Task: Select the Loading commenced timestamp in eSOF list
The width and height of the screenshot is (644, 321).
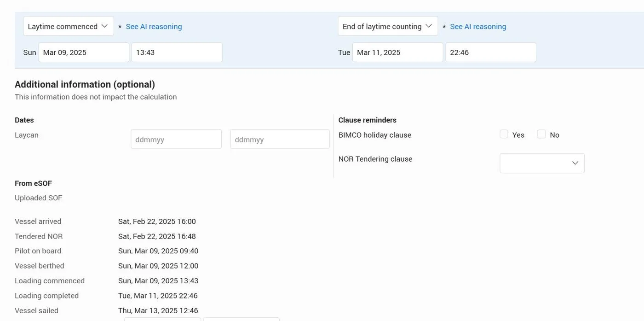Action: coord(158,281)
